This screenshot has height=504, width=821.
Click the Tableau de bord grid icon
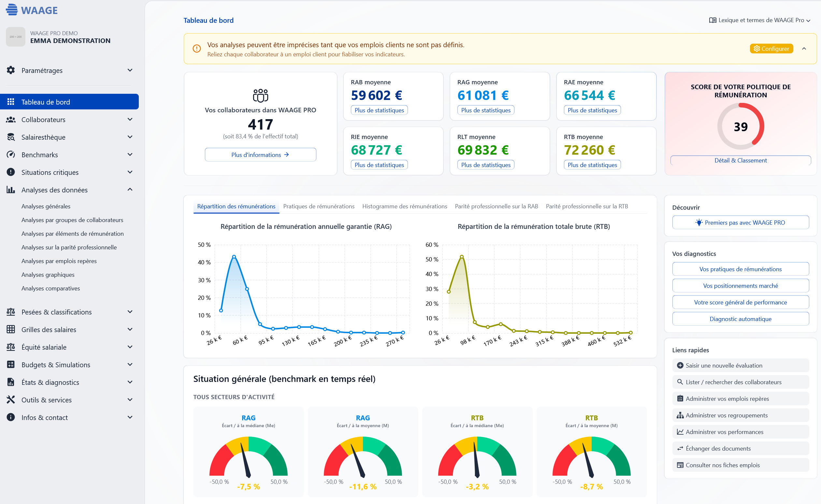(x=11, y=102)
